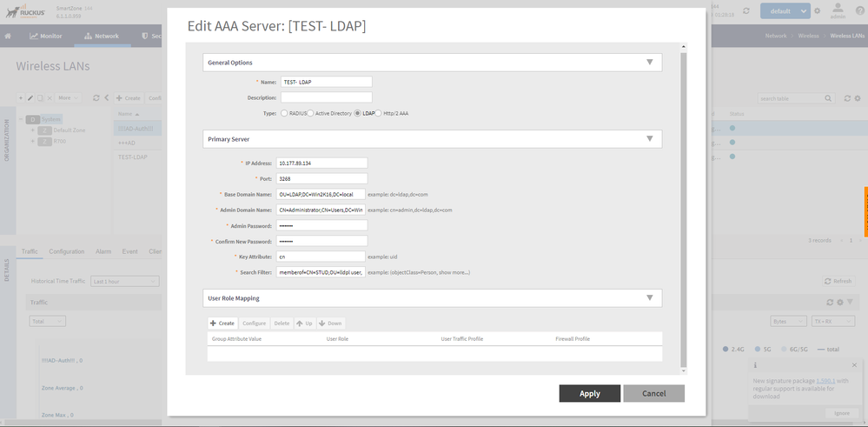
Task: Click the dialog's vertical scrollbar
Action: click(683, 209)
